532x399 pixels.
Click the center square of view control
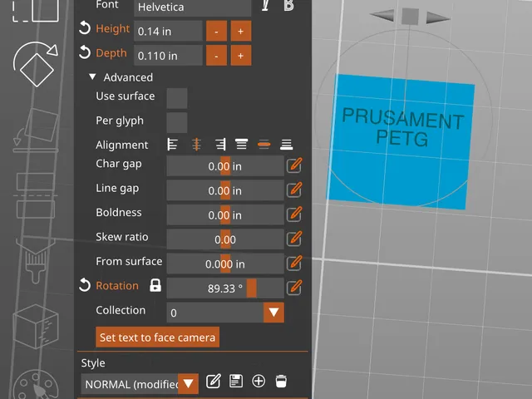point(410,17)
